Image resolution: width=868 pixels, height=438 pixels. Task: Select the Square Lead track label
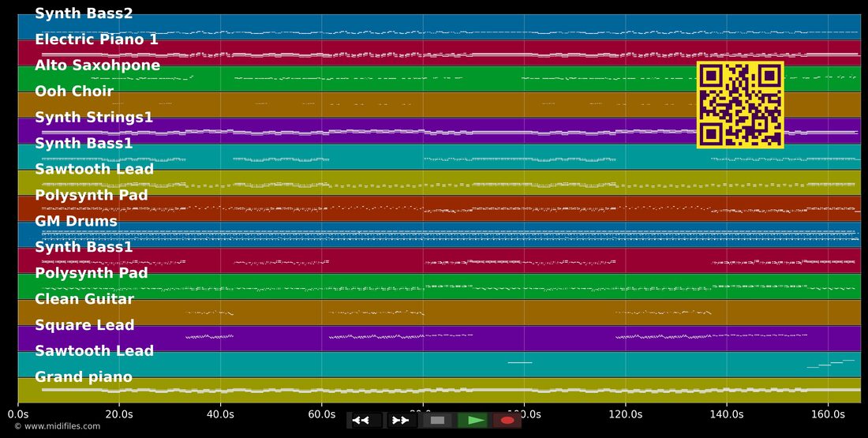[x=84, y=325]
